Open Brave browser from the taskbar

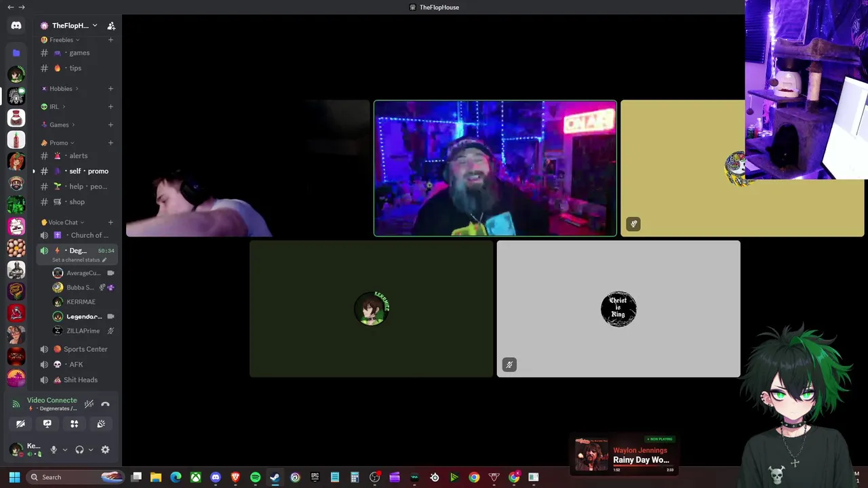(235, 477)
